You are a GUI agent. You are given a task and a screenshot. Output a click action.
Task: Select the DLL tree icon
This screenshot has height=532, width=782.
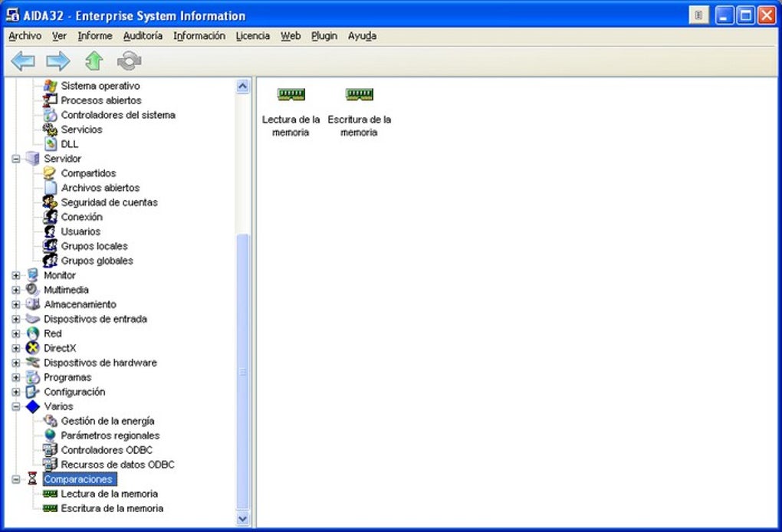[50, 144]
